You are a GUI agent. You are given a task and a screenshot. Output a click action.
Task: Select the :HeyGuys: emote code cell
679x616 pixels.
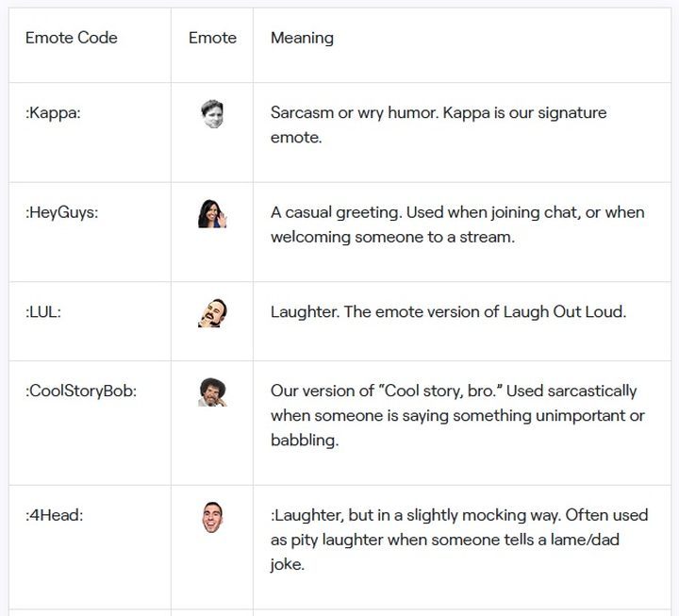tap(62, 213)
